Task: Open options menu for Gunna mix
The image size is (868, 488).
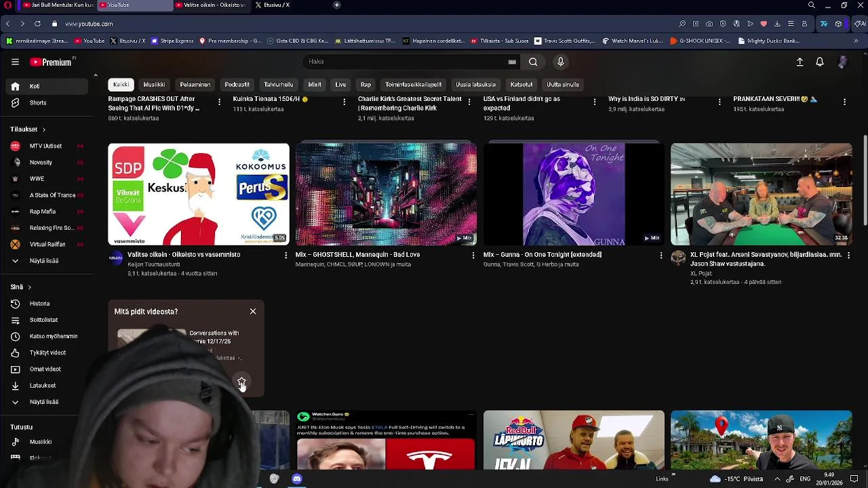Action: 661,256
